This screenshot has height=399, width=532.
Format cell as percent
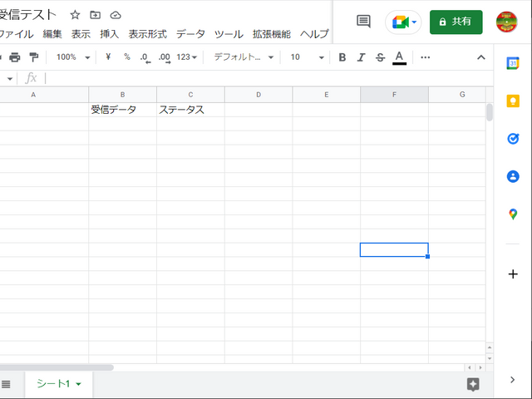[127, 57]
